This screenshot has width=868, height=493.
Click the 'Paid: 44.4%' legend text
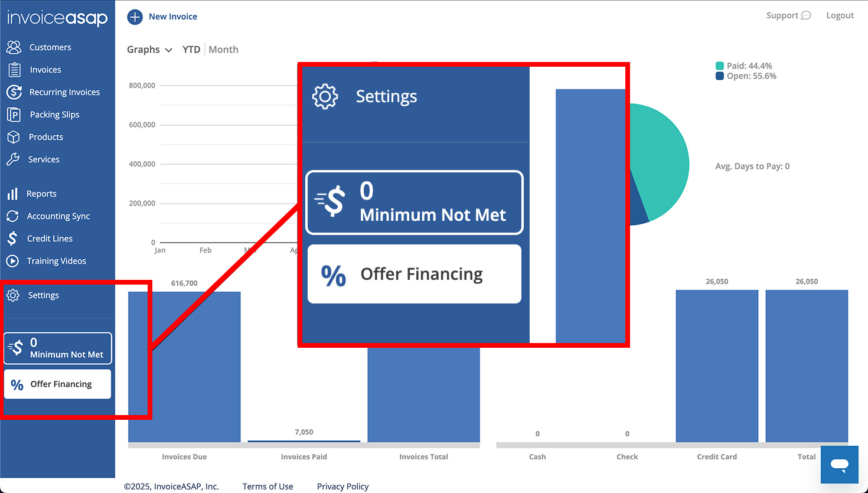click(x=749, y=66)
